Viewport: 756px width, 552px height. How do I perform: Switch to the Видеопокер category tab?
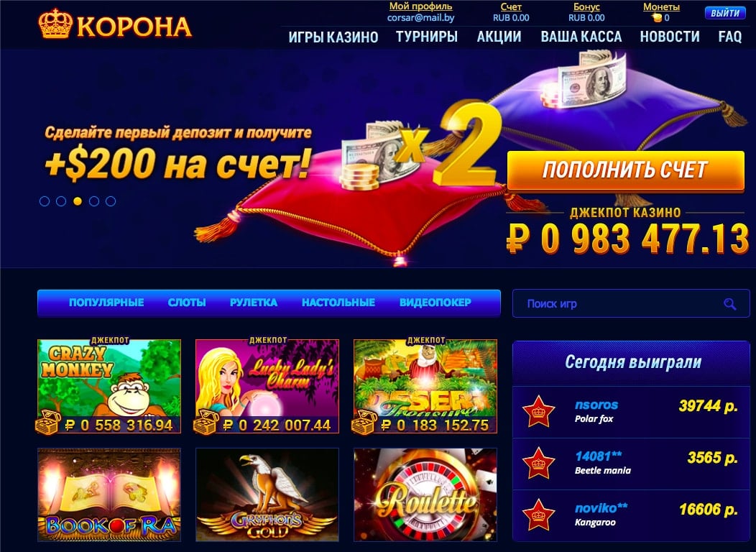tap(435, 303)
